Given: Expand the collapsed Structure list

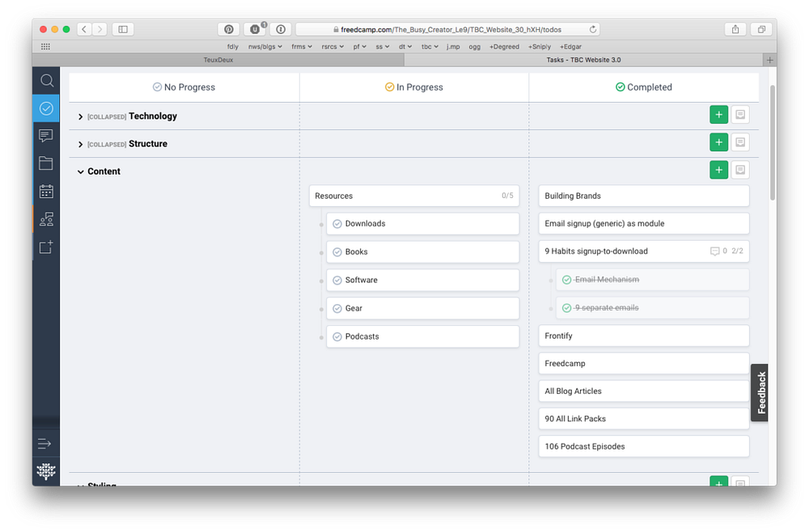Looking at the screenshot, I should click(x=80, y=145).
